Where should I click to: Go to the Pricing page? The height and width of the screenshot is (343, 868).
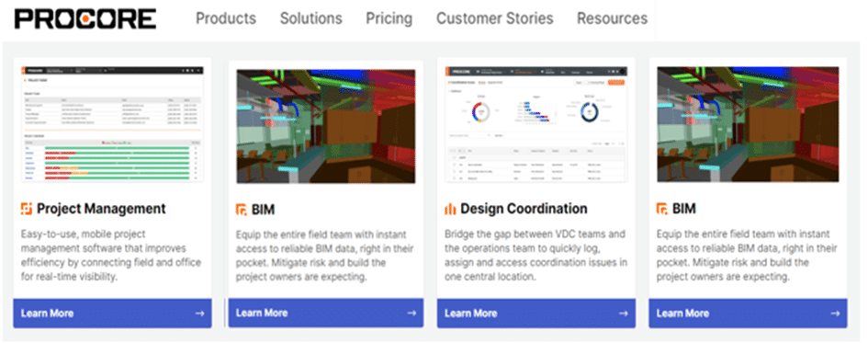click(389, 18)
